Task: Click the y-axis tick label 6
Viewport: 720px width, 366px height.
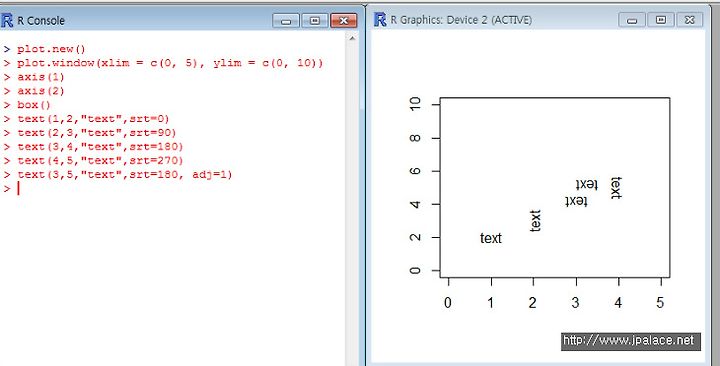Action: [x=415, y=171]
